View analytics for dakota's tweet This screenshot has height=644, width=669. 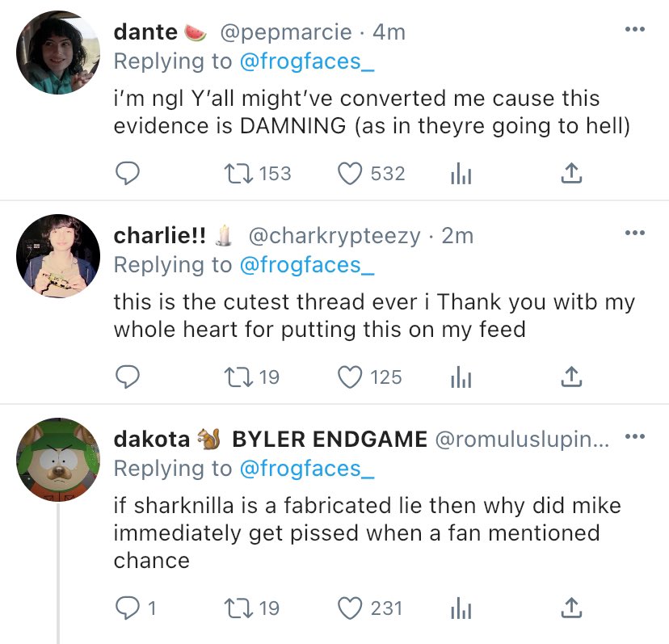[460, 607]
